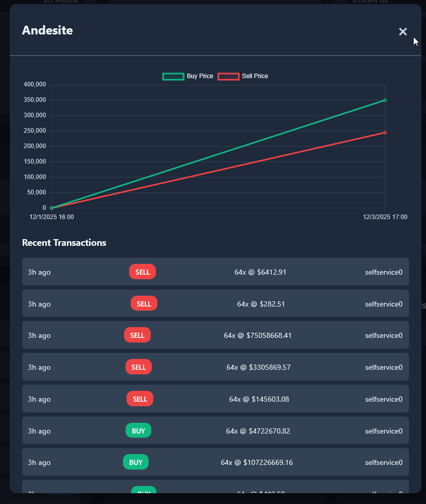Hide the series via Sell Price legend text
426x504 pixels.
[x=255, y=76]
